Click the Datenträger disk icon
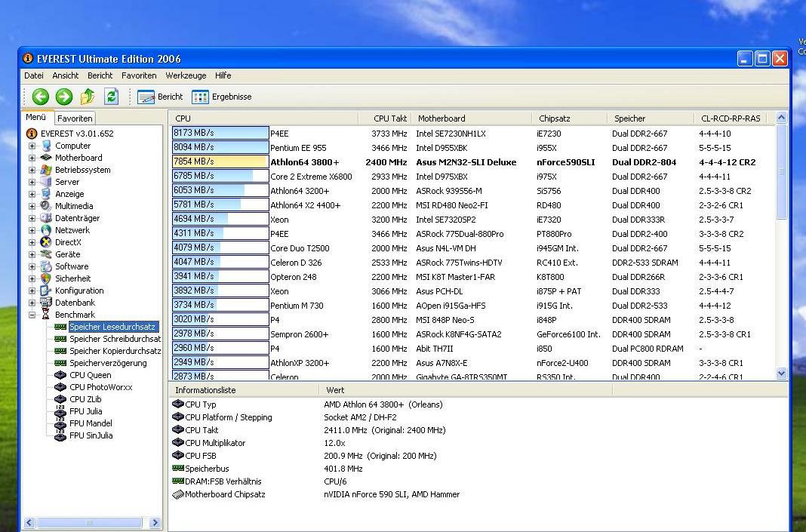Screen dimensions: 806x532 tap(46, 218)
